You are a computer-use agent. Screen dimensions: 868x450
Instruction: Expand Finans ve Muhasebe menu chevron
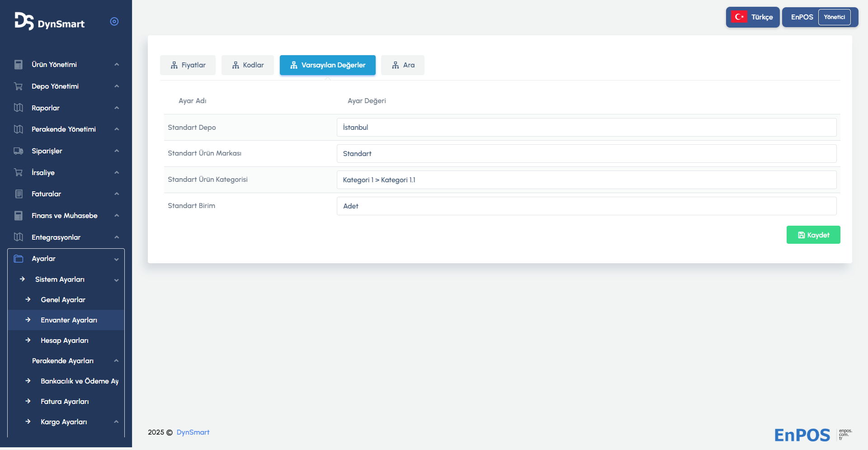[117, 216]
